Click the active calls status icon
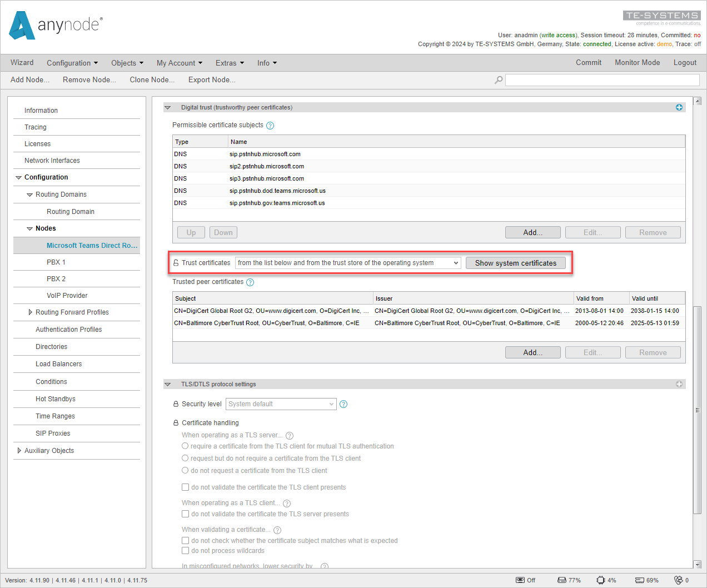 678,580
